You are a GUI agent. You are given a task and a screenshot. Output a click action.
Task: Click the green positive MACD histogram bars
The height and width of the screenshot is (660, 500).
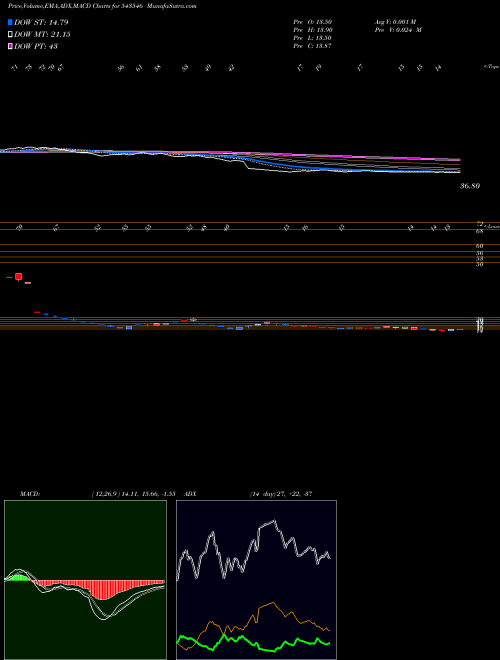[x=19, y=577]
